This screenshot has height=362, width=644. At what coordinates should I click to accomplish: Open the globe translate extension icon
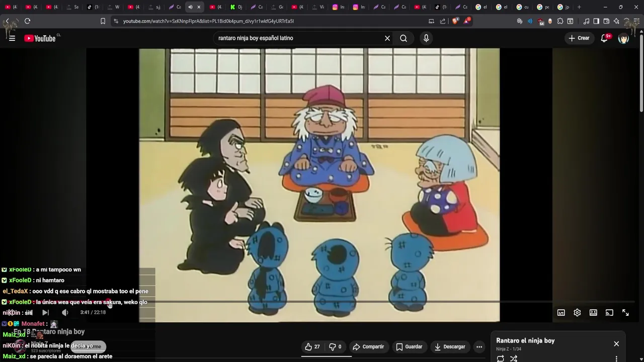[520, 21]
